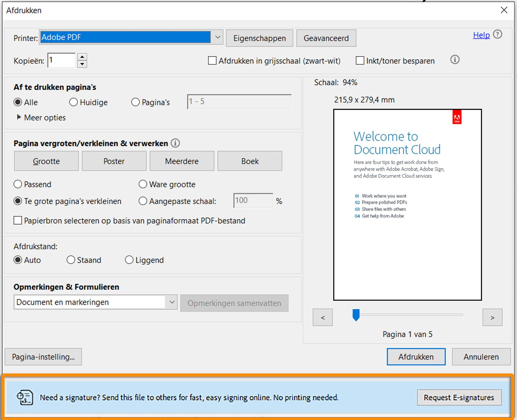
Task: Click the 'Pagina 1 van 5' label
Action: pos(408,334)
